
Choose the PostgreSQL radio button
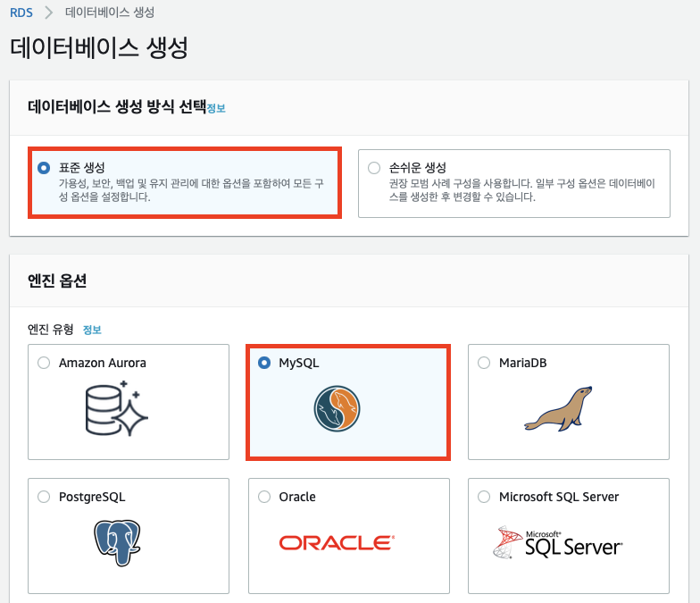pos(44,497)
